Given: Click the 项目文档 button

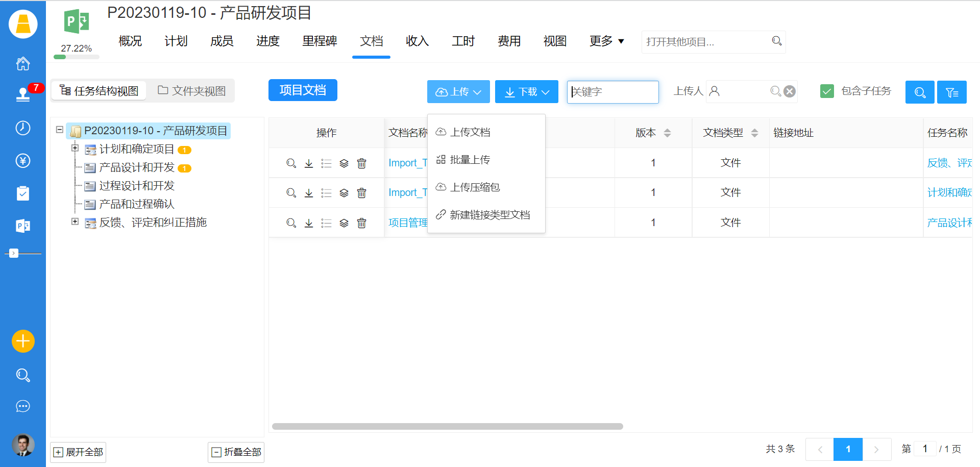Looking at the screenshot, I should [303, 90].
